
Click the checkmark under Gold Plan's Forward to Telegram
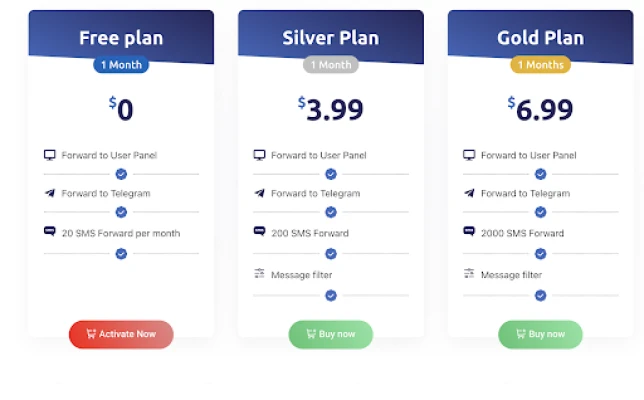click(540, 212)
